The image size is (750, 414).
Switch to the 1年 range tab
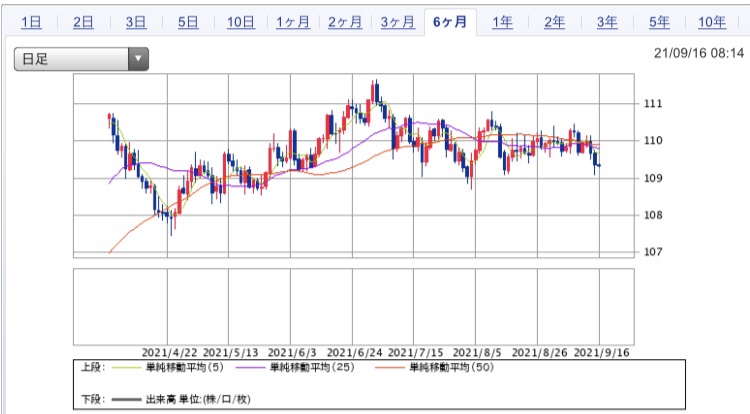tap(502, 22)
